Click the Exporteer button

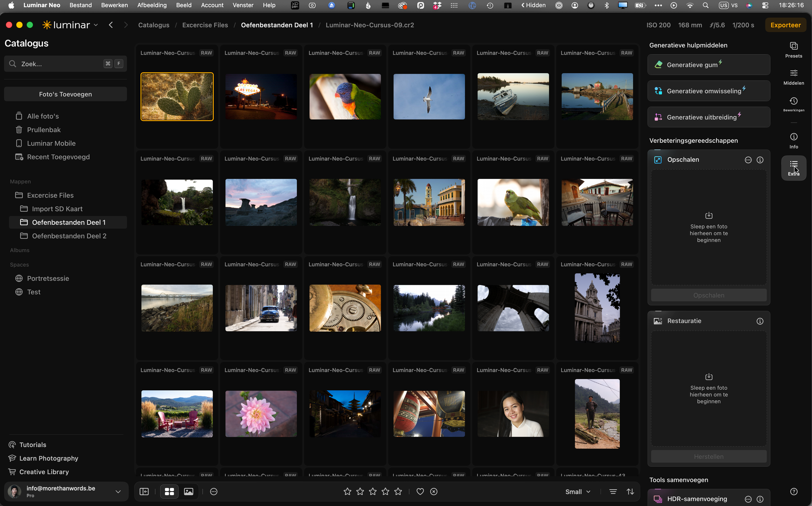click(786, 25)
